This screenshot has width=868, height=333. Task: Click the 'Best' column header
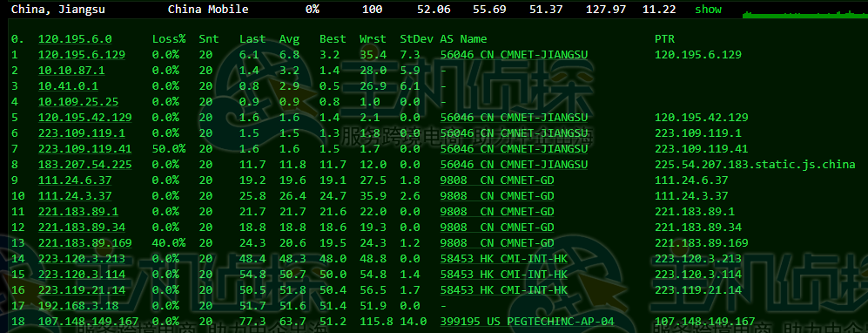click(x=333, y=38)
